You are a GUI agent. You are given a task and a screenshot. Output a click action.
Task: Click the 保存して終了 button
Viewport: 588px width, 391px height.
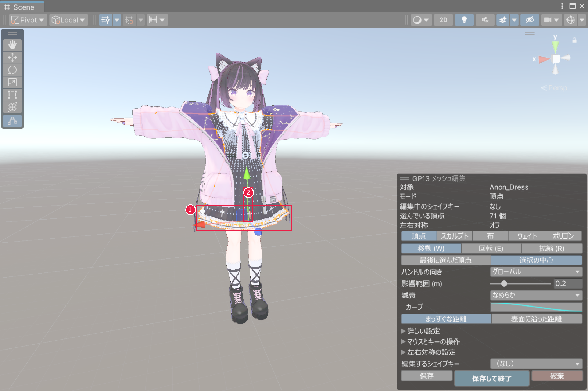492,378
